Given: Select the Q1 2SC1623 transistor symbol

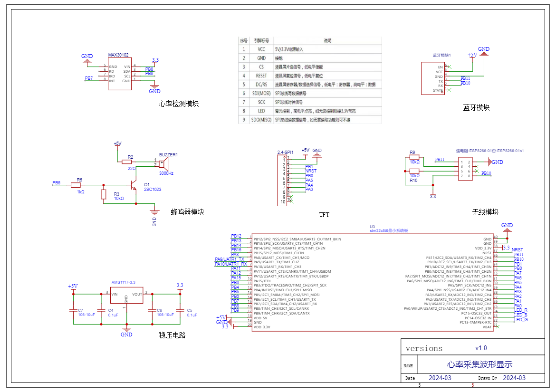Looking at the screenshot, I should pyautogui.click(x=133, y=185).
